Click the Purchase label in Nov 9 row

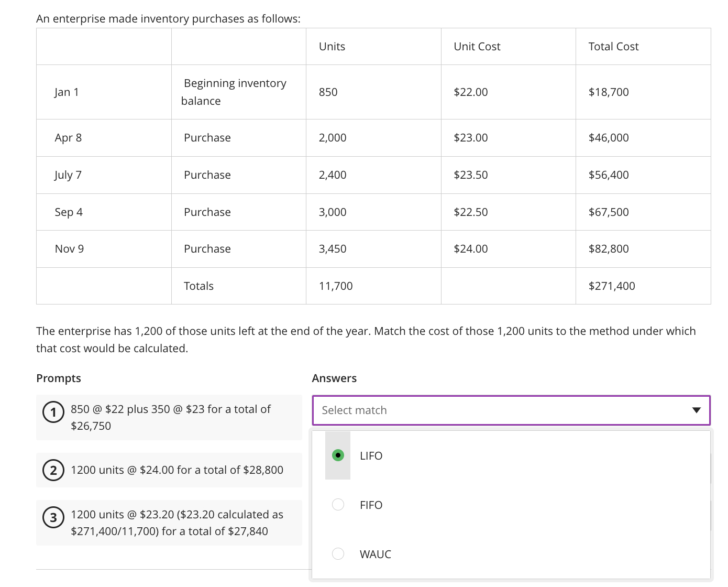tap(207, 249)
